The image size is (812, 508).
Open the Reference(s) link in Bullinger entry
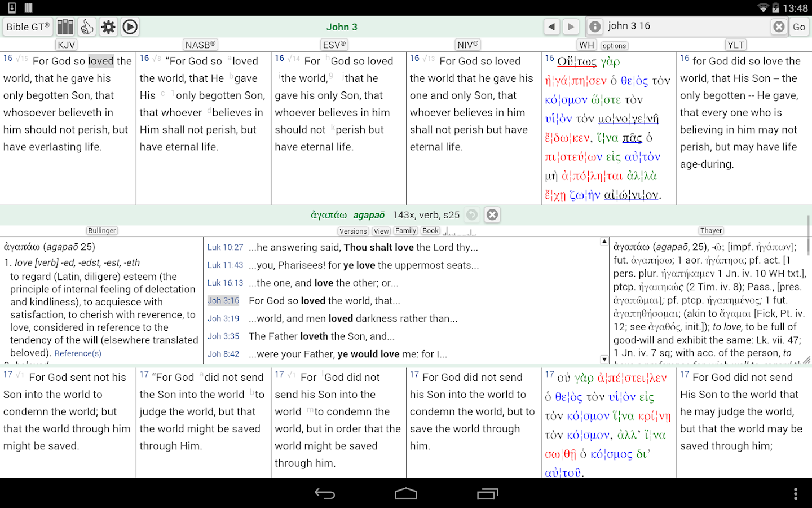(77, 353)
